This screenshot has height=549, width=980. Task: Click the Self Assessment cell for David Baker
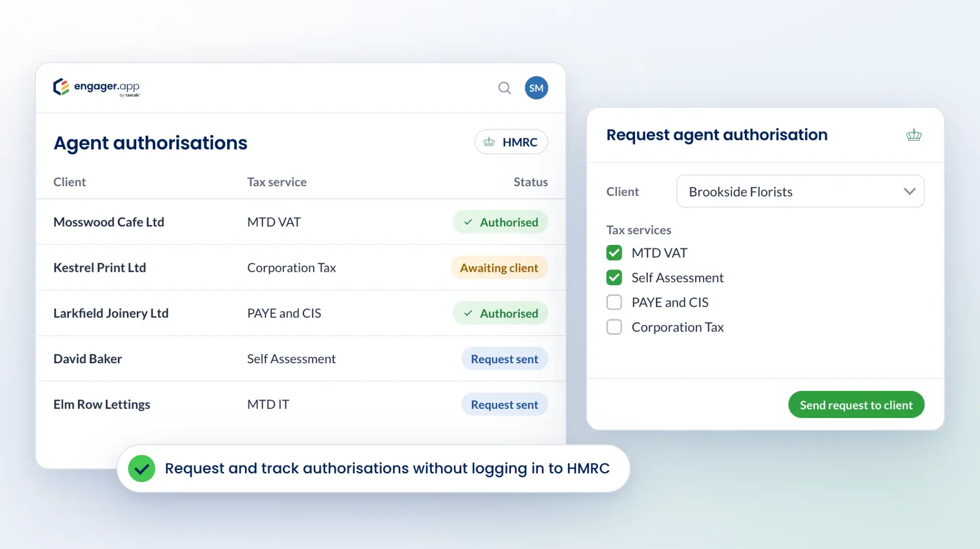291,359
